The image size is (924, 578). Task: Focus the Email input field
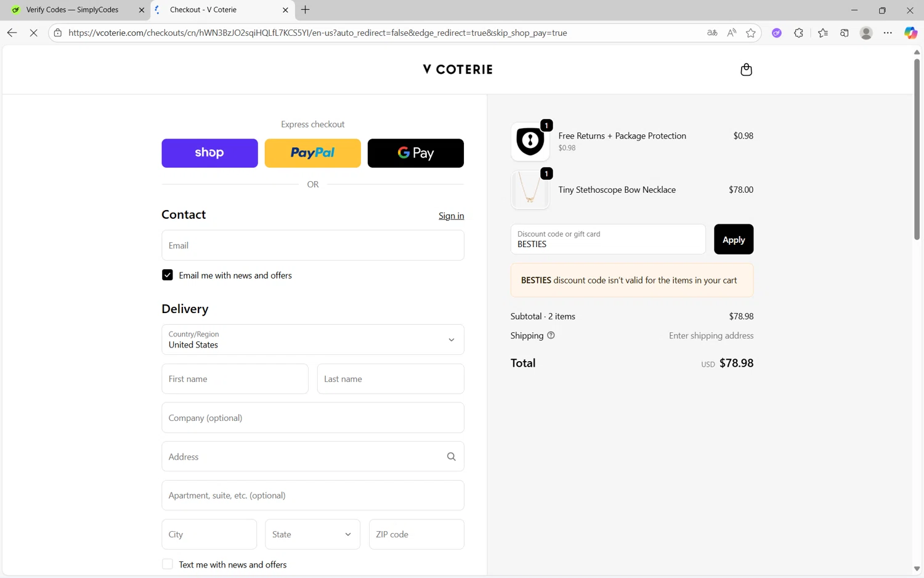tap(313, 245)
